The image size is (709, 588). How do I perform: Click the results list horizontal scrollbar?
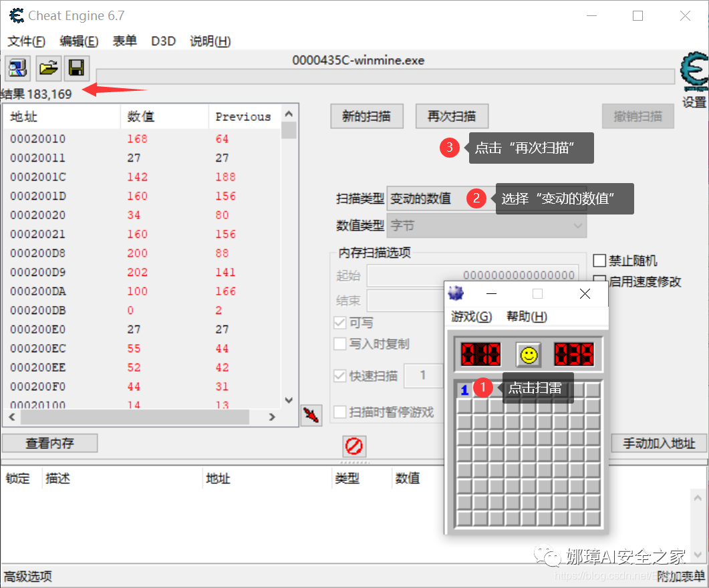pyautogui.click(x=135, y=417)
